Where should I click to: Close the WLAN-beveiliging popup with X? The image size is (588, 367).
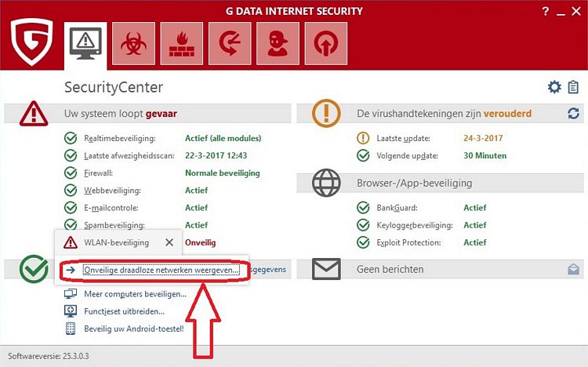point(169,242)
